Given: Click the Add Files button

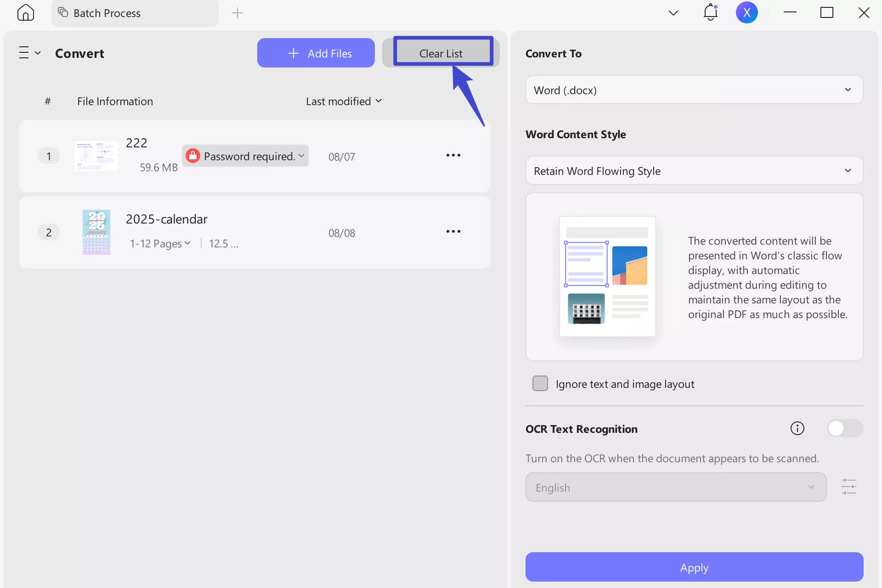Looking at the screenshot, I should (316, 52).
